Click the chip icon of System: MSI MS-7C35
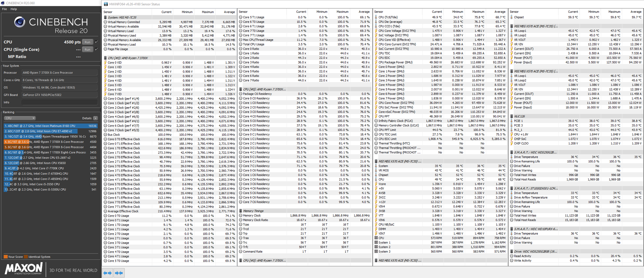This screenshot has width=644, height=278. pos(105,17)
